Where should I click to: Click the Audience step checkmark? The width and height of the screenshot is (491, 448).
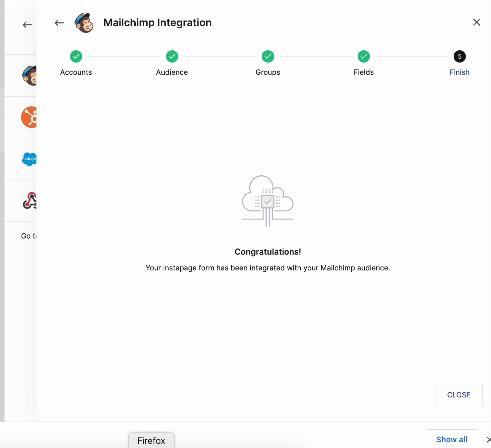tap(172, 56)
